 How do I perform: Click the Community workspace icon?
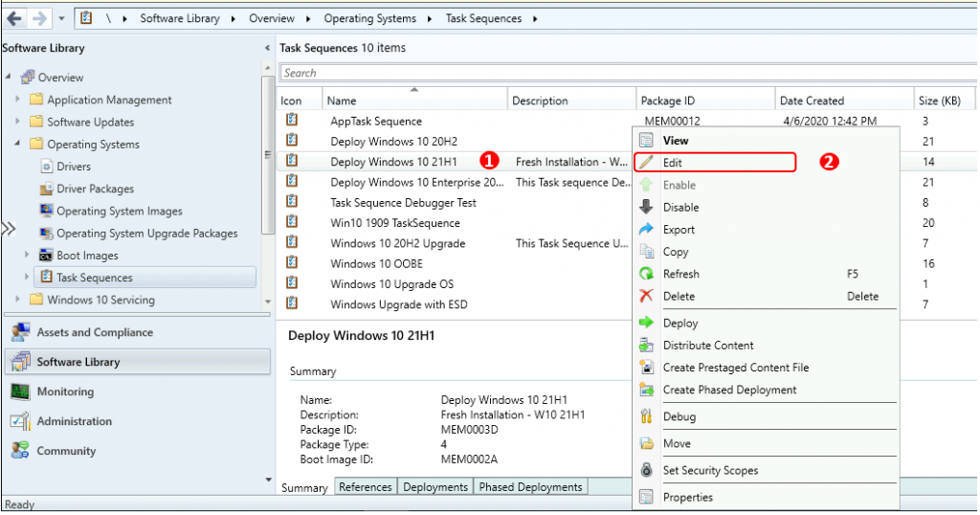point(20,451)
